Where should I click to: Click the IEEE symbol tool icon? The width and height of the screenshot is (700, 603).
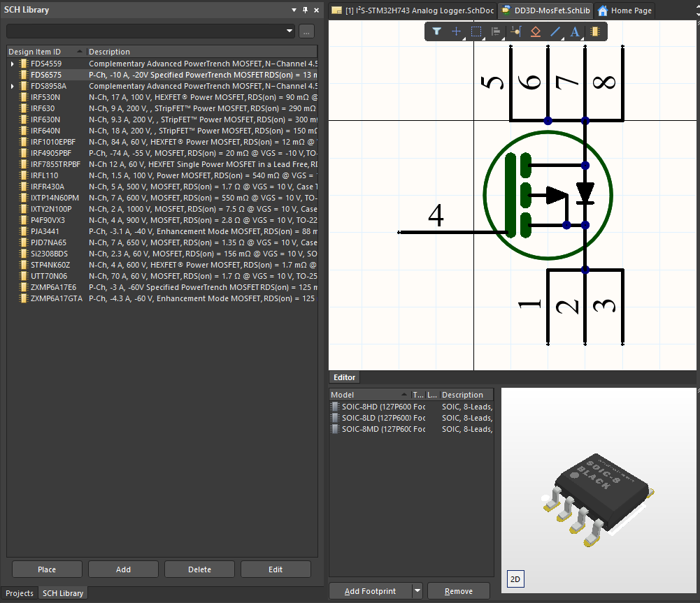(536, 31)
